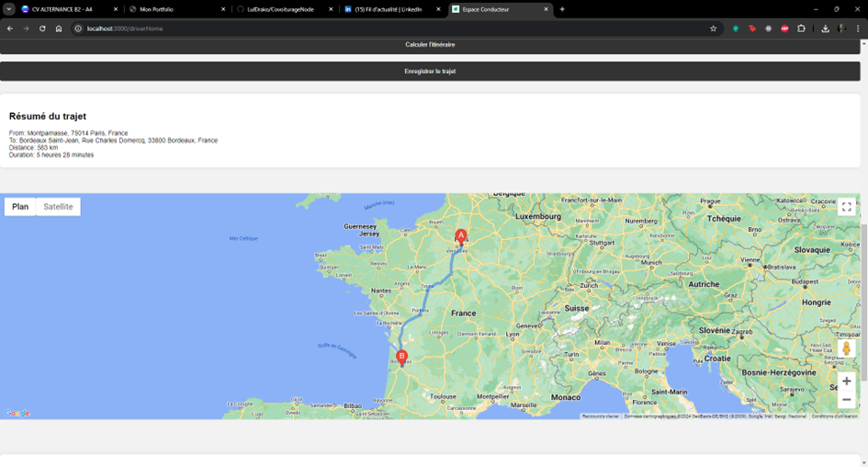The image size is (868, 467).
Task: Click the page vertical scrollbar thumb
Action: pyautogui.click(x=863, y=302)
